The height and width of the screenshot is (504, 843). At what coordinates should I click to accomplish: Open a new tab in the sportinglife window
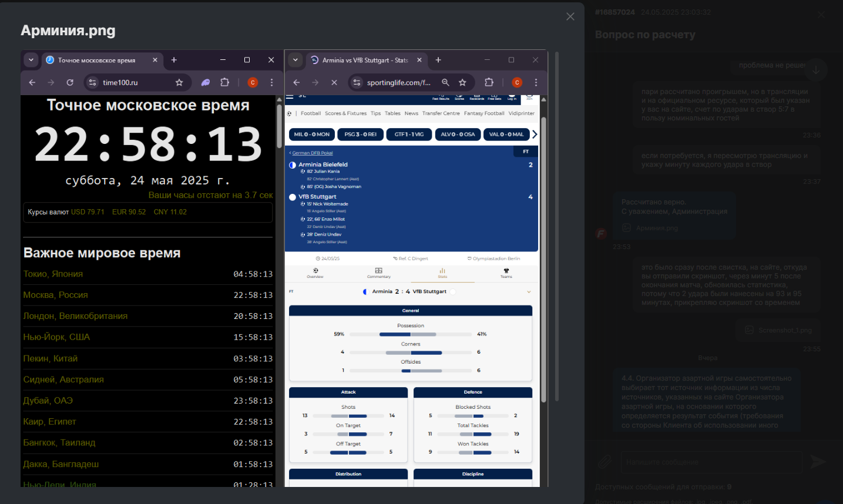point(438,60)
